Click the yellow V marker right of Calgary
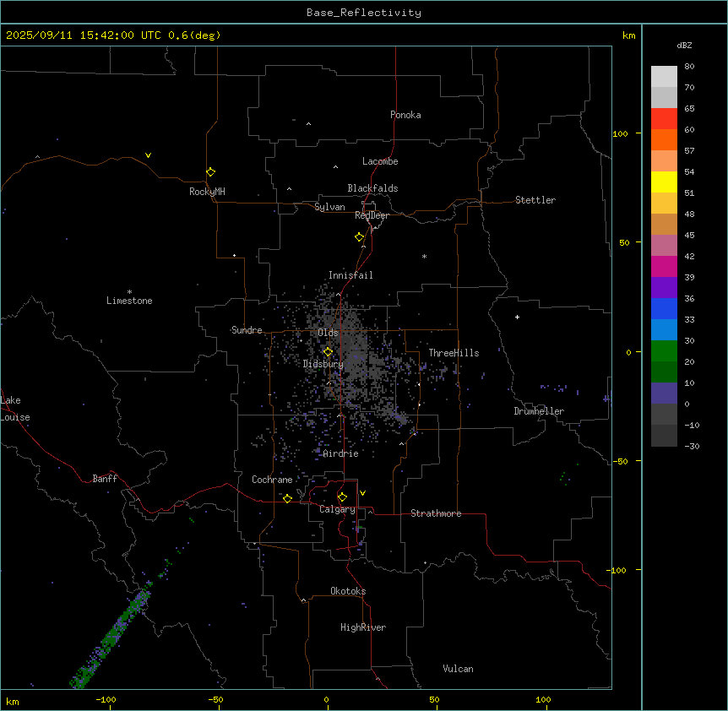This screenshot has width=728, height=711. (362, 493)
